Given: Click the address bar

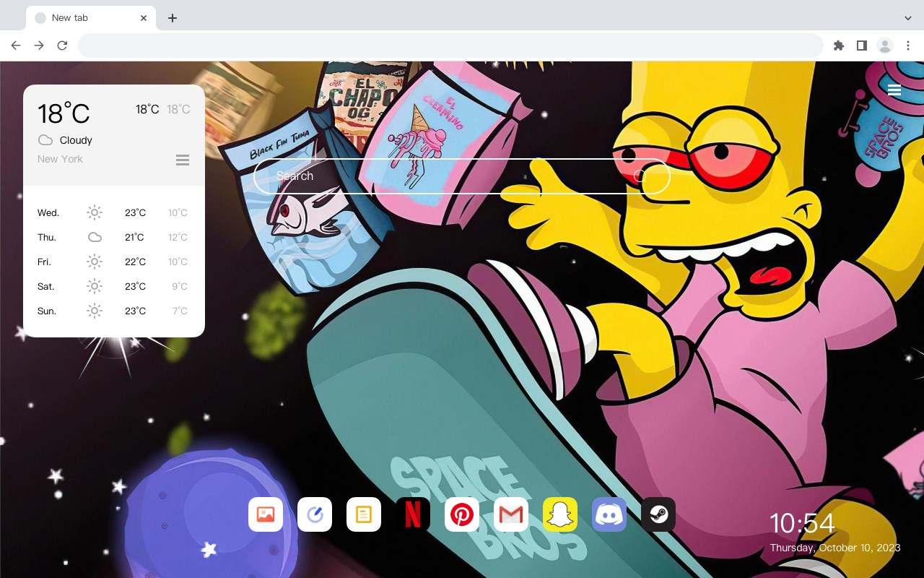Looking at the screenshot, I should point(450,46).
